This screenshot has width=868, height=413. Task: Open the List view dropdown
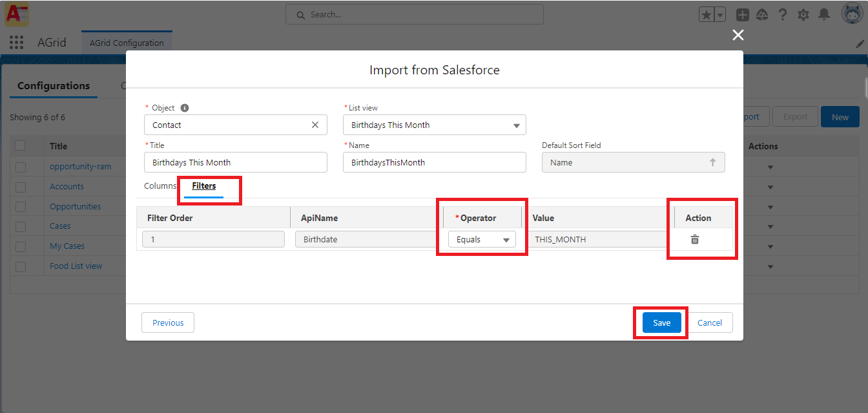pos(435,125)
